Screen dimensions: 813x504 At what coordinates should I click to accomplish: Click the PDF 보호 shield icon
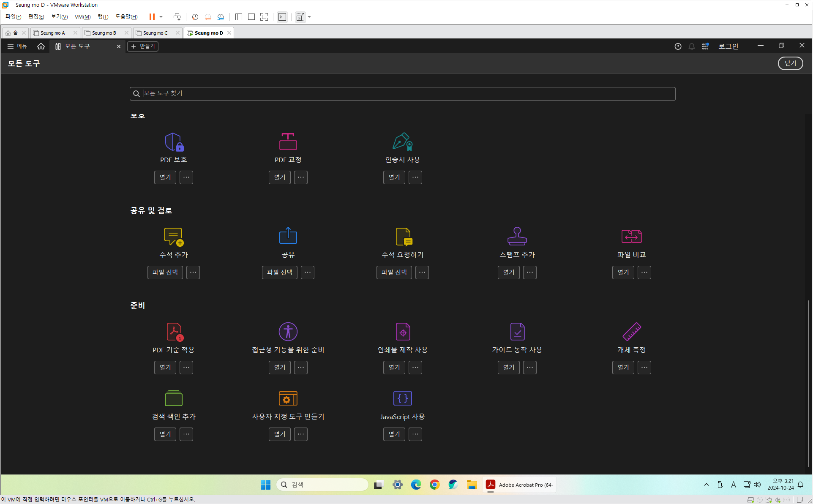174,142
